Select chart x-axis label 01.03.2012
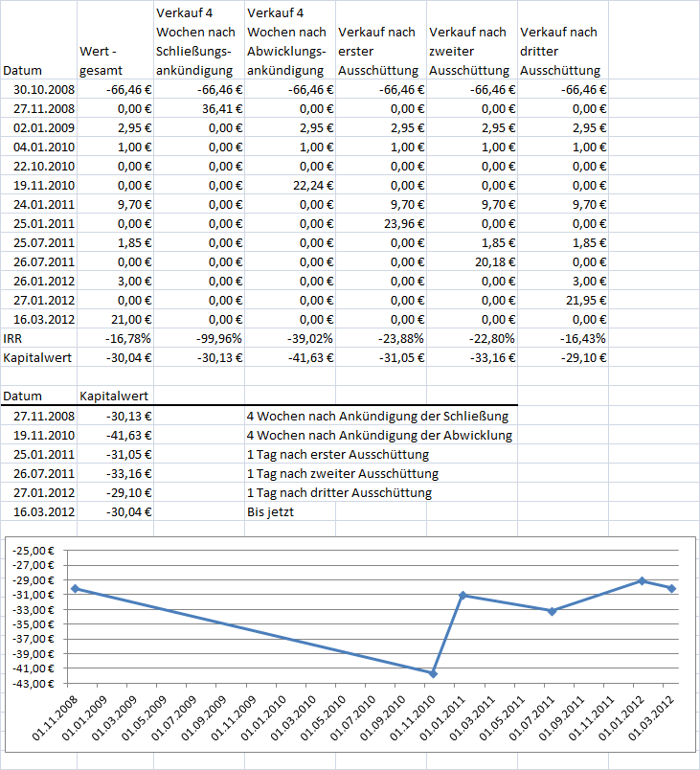 click(x=651, y=718)
